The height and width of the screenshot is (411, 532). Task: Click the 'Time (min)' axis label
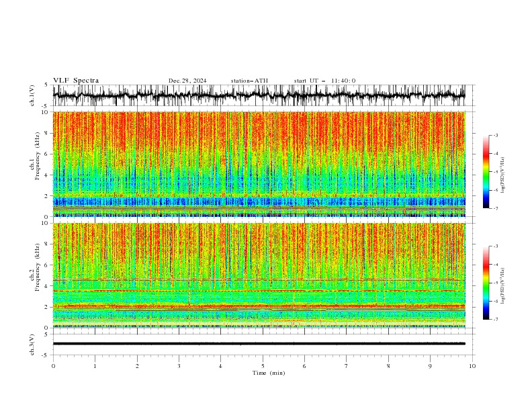tap(269, 373)
